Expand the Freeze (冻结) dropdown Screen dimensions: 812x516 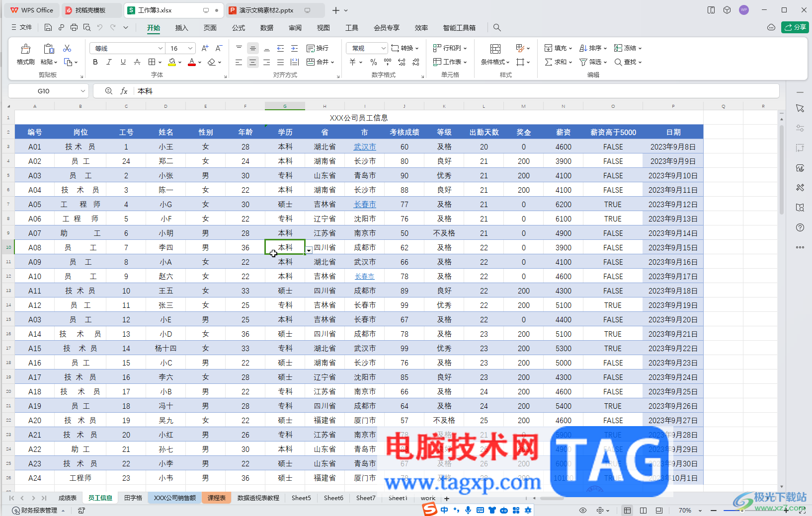(x=640, y=49)
